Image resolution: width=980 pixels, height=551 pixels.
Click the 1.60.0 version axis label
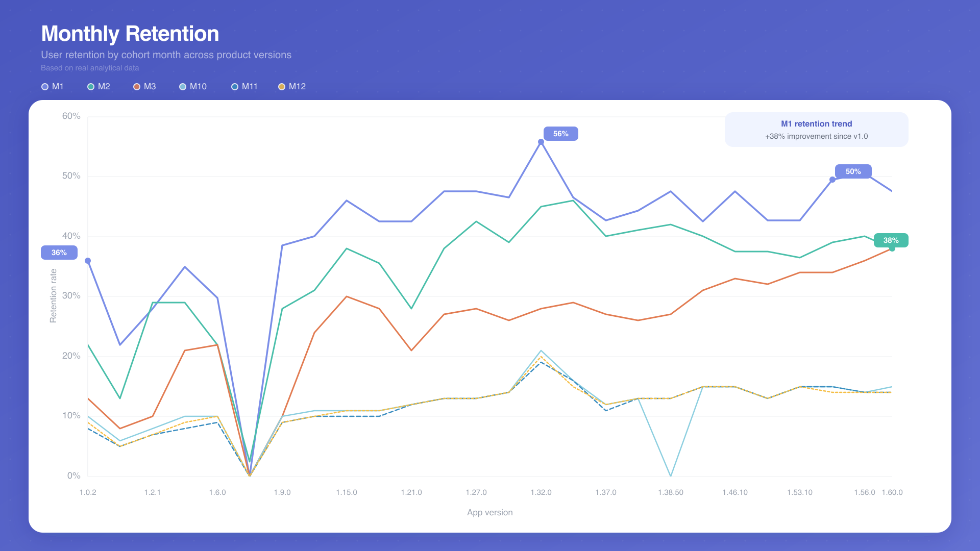pos(892,492)
